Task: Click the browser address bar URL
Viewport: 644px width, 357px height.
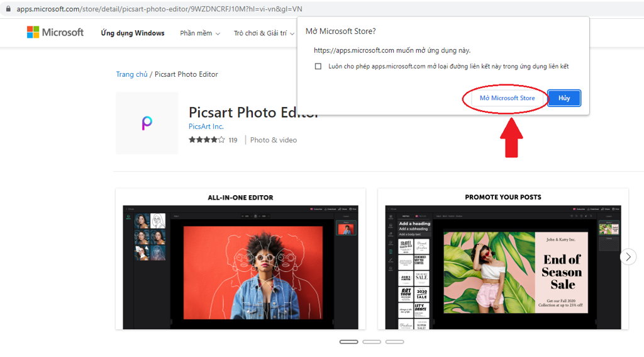Action: 159,9
